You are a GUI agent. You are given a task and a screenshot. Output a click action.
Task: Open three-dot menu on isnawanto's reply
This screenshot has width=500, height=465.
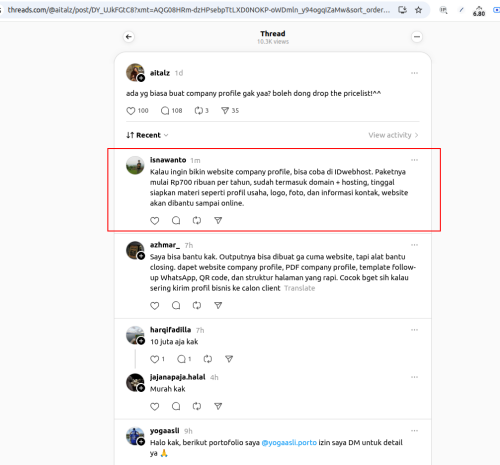[414, 160]
